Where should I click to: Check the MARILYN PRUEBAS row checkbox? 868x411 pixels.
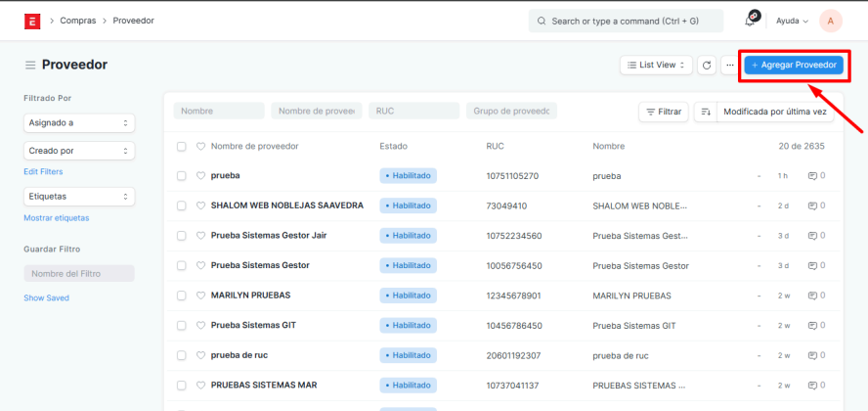coord(181,295)
